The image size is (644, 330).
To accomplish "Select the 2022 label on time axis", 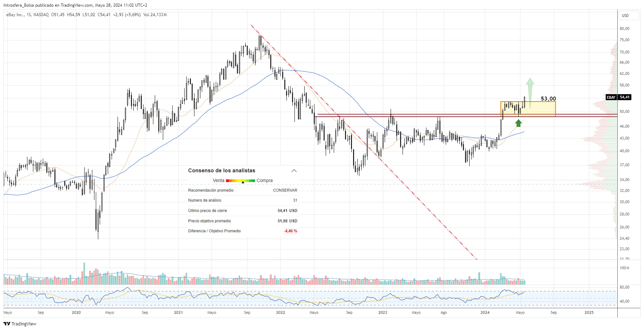I will point(280,312).
